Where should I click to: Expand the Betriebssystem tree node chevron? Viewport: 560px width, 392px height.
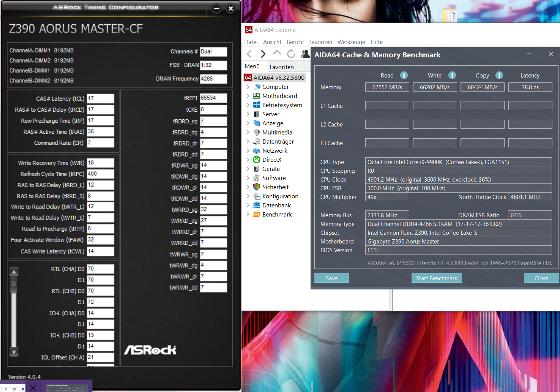click(x=248, y=105)
